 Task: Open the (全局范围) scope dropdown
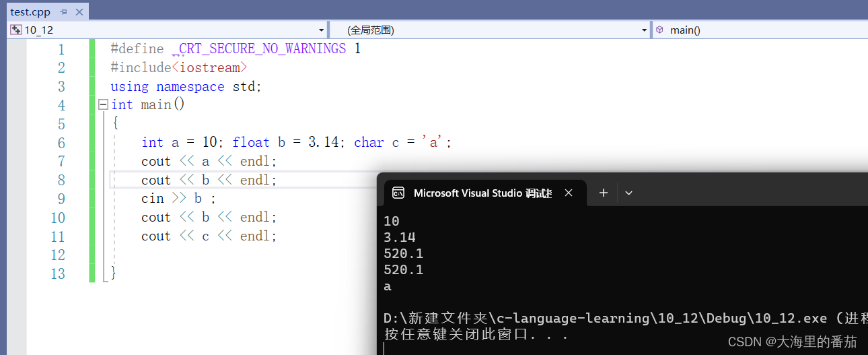tap(644, 30)
